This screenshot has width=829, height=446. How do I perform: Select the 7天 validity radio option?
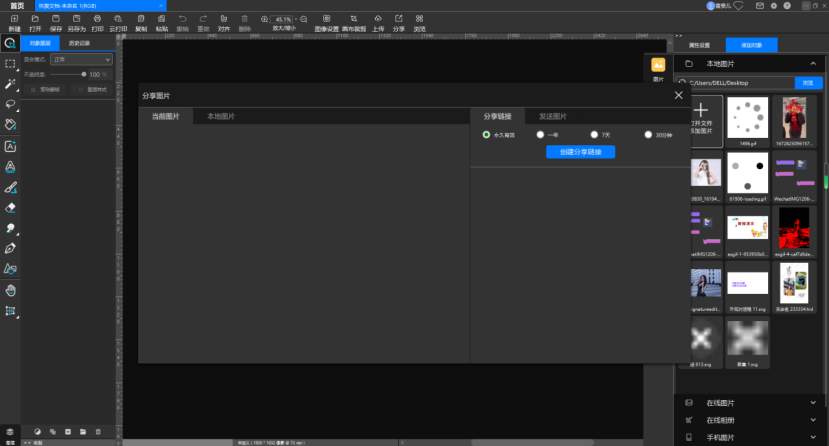[x=594, y=135]
